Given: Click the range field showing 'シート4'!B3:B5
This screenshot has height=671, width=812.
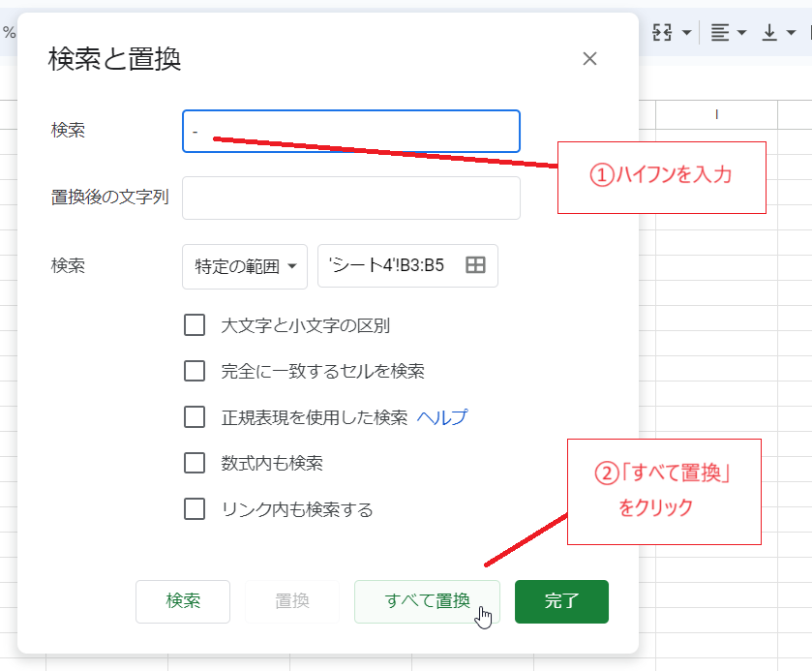Looking at the screenshot, I should click(x=407, y=266).
